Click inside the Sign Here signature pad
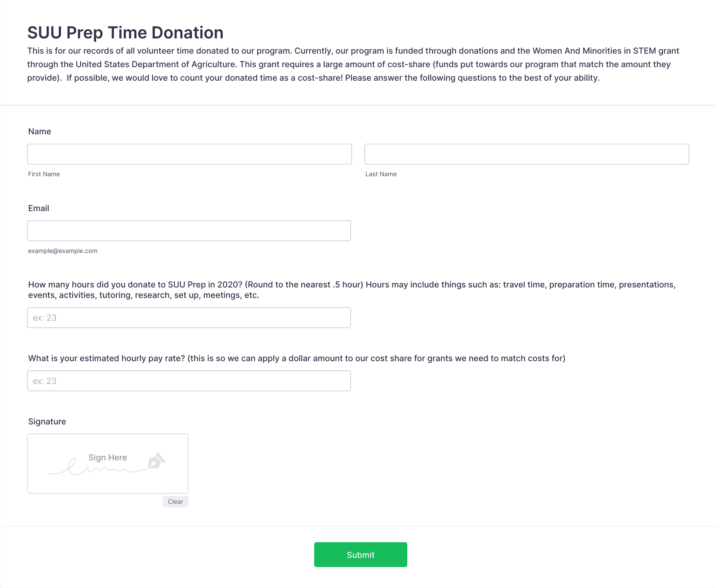 108,464
